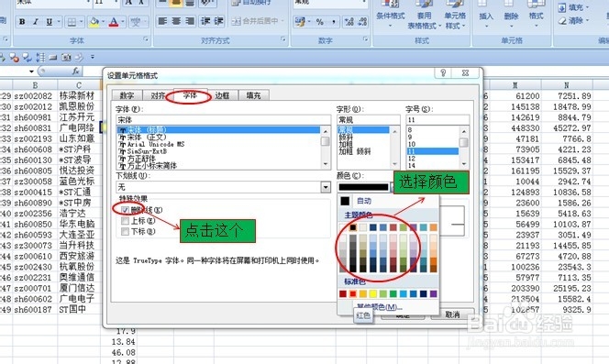The height and width of the screenshot is (364, 609).
Task: Align text left in the ribbon
Action: (x=162, y=21)
